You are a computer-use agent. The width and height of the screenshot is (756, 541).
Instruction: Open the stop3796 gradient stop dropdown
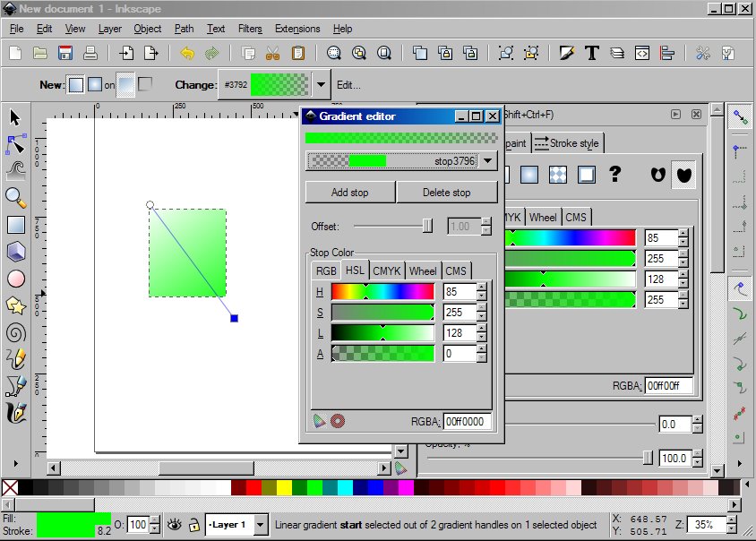(x=487, y=160)
